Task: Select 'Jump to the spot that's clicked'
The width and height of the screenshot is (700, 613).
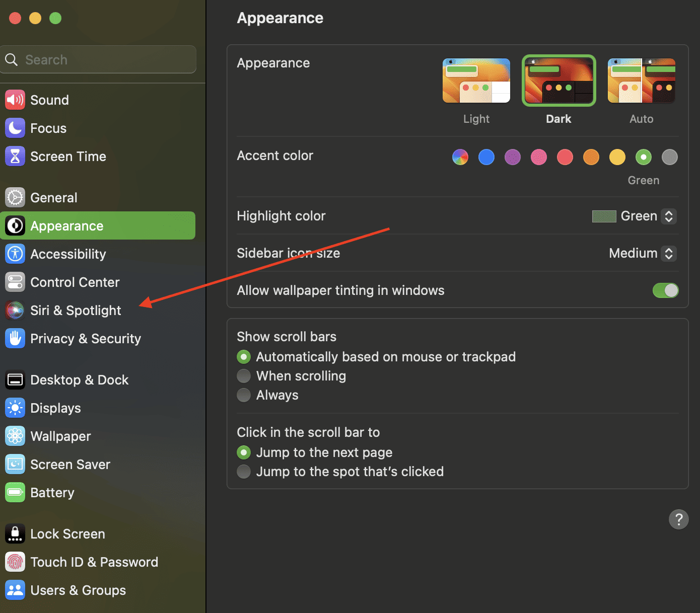Action: click(244, 472)
